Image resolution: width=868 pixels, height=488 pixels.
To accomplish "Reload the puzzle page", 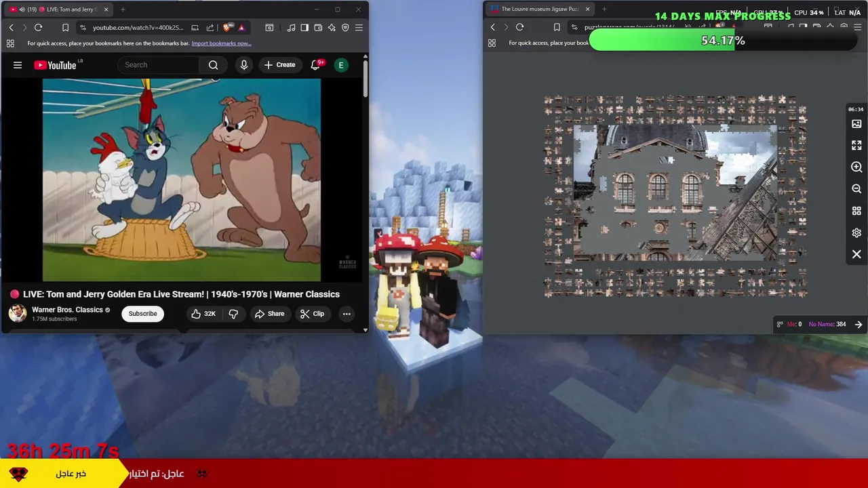I will pyautogui.click(x=520, y=27).
